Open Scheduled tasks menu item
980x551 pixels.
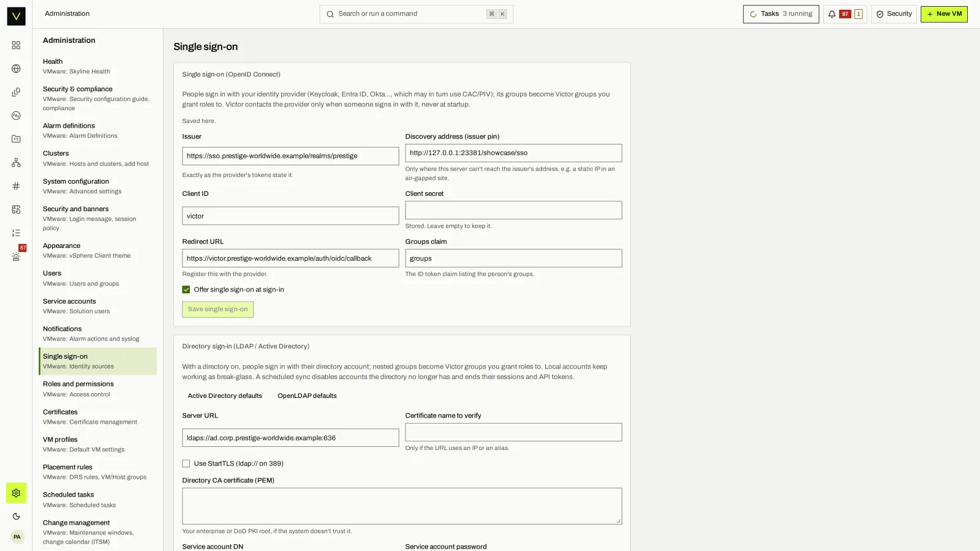click(x=97, y=500)
